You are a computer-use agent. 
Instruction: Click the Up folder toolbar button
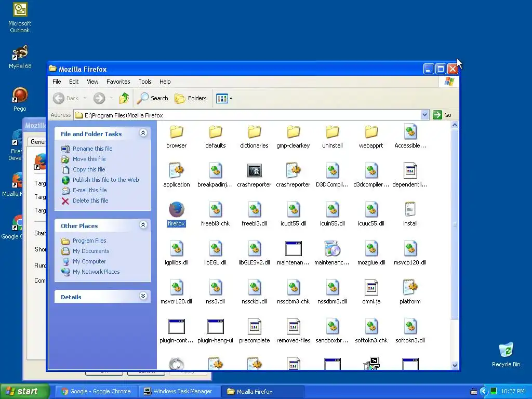pyautogui.click(x=124, y=98)
